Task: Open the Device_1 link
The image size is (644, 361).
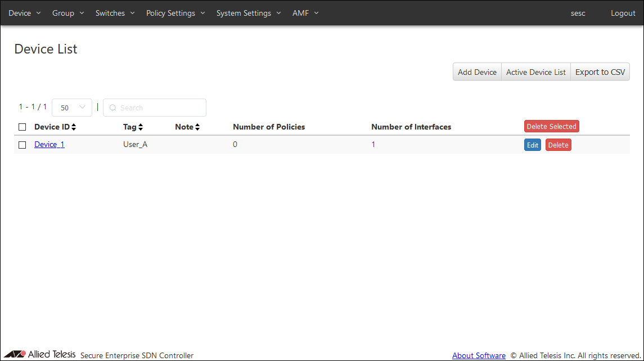Action: click(x=49, y=145)
